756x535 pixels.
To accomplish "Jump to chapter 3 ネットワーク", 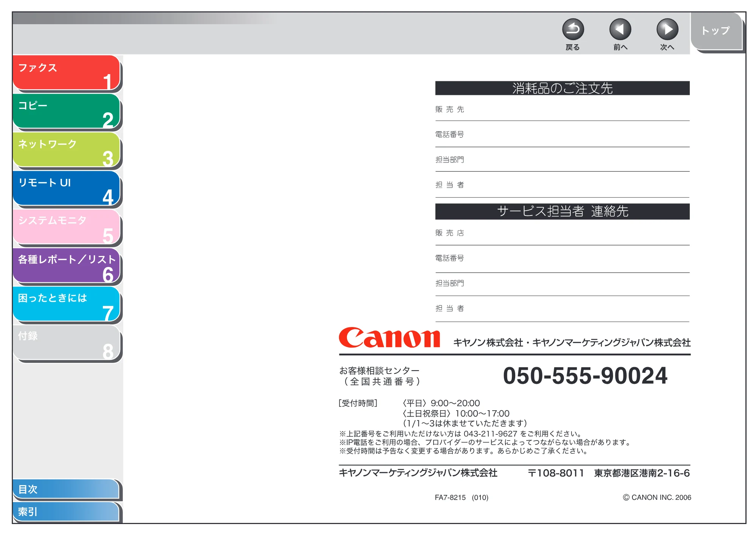I will 66,150.
